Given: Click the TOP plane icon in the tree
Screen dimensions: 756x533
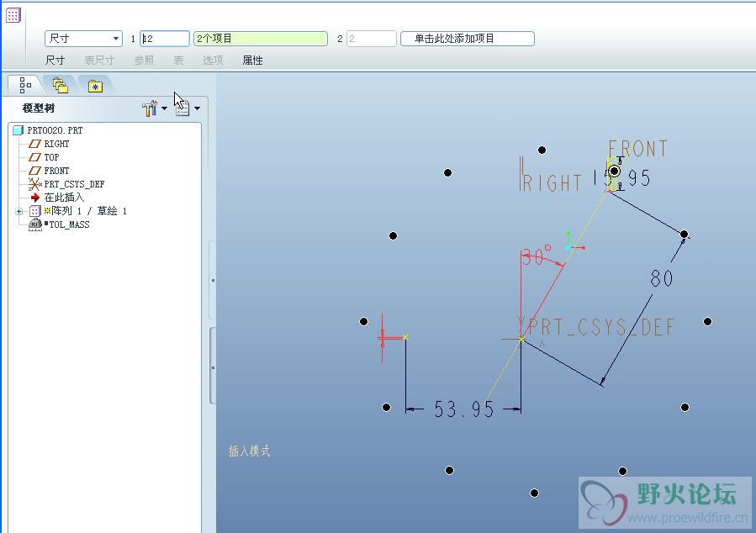Looking at the screenshot, I should coord(34,157).
